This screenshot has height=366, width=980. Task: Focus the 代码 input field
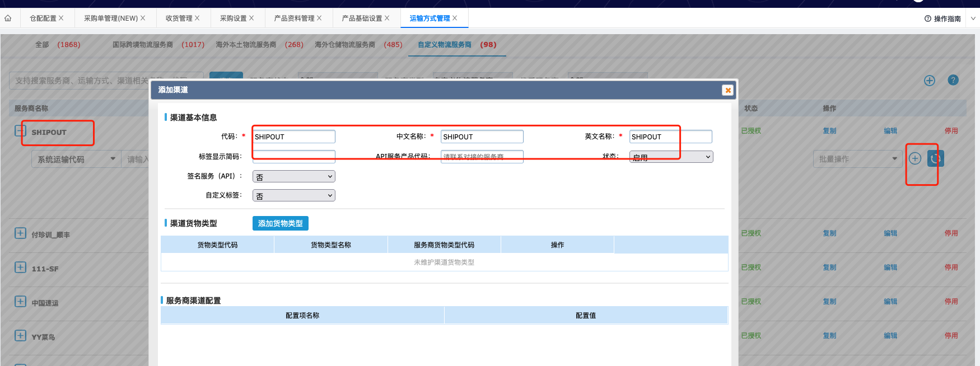tap(294, 137)
